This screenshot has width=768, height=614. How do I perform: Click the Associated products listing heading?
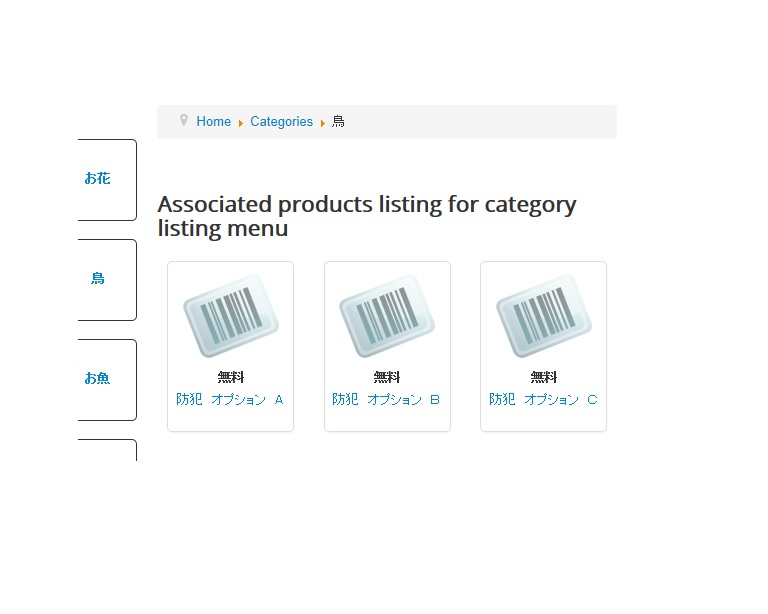point(367,216)
